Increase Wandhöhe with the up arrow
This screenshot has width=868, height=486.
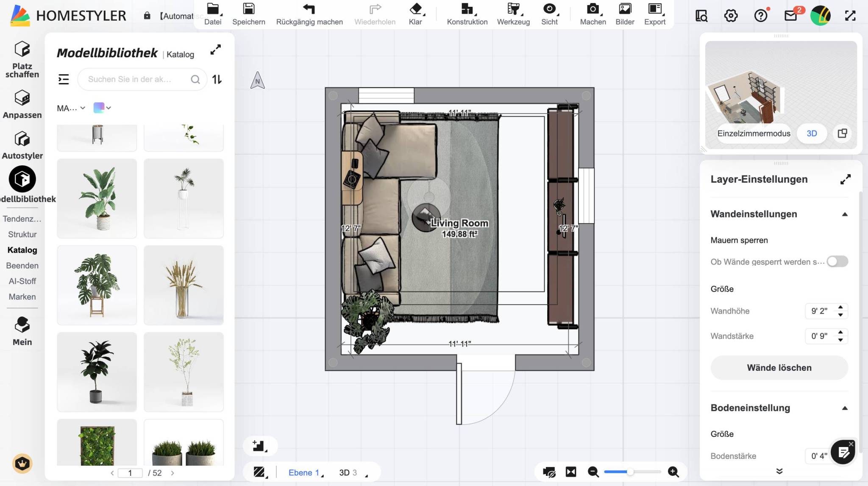(x=840, y=307)
